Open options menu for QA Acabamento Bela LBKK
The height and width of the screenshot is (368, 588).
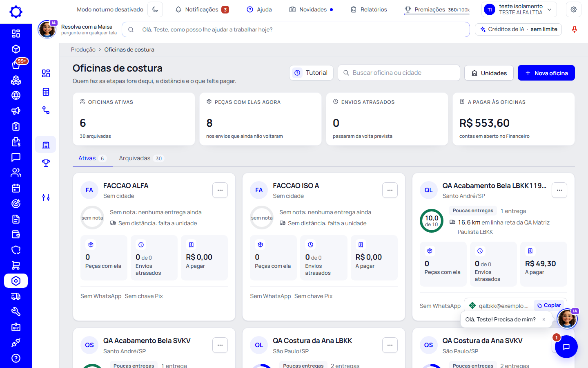559,190
